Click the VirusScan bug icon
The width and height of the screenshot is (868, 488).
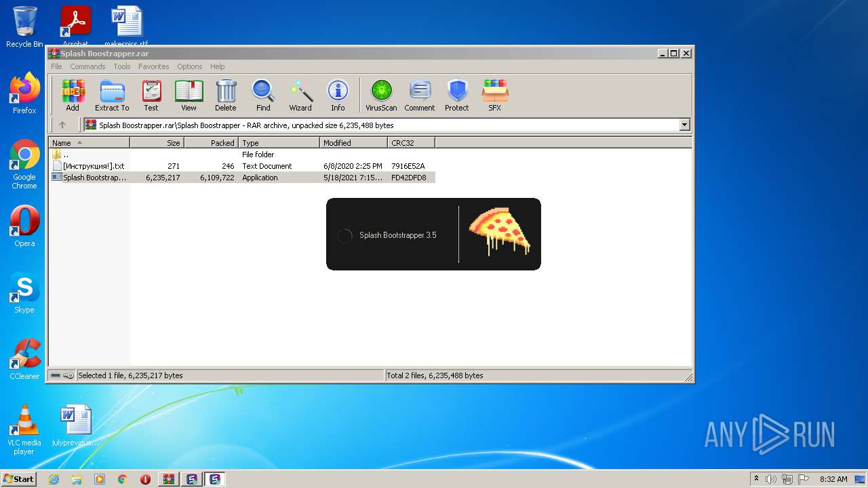click(381, 96)
